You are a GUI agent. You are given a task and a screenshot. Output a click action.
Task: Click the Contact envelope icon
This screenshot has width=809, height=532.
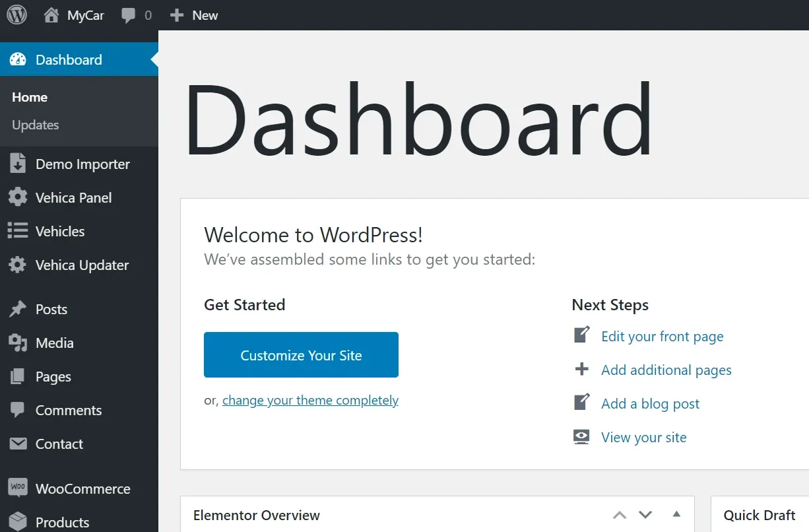pyautogui.click(x=18, y=444)
